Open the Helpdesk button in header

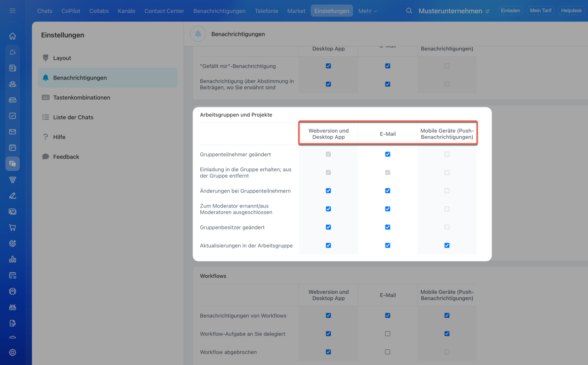click(571, 11)
